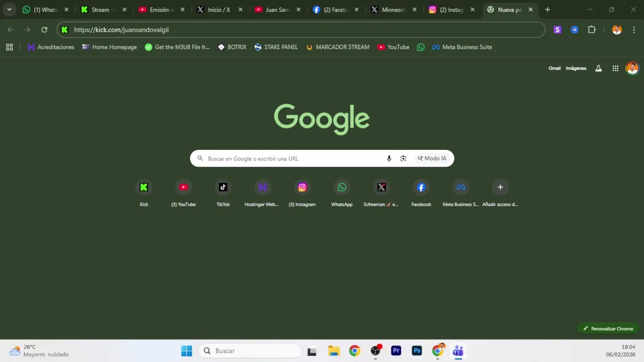
Task: Open the Facebook shortcut tile
Action: point(421,194)
